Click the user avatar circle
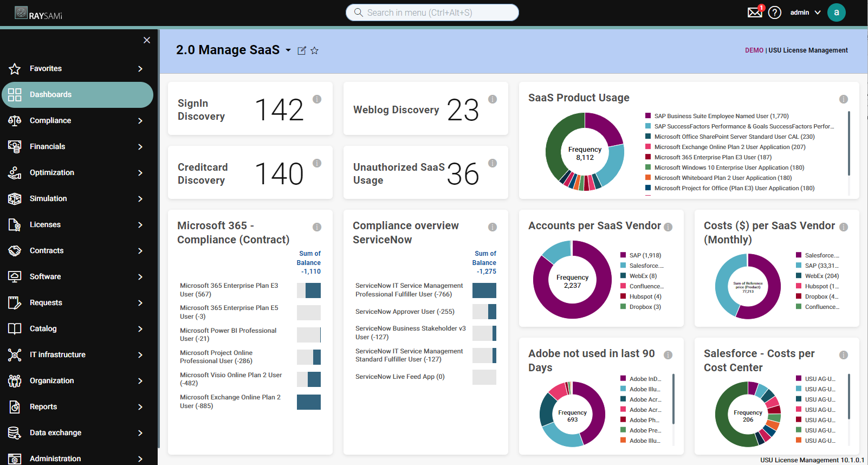 point(836,12)
